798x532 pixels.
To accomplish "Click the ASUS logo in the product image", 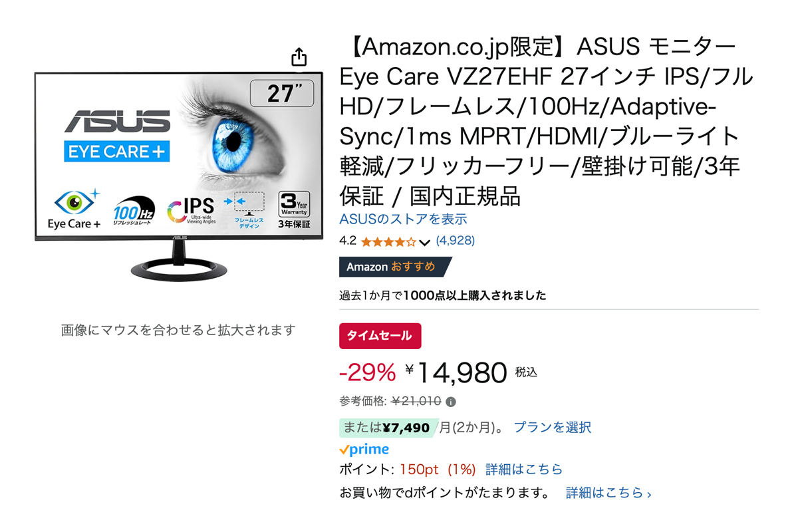I will coord(118,122).
